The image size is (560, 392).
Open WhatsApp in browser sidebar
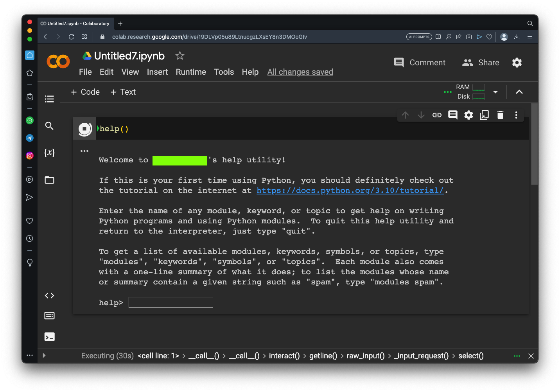tap(30, 120)
